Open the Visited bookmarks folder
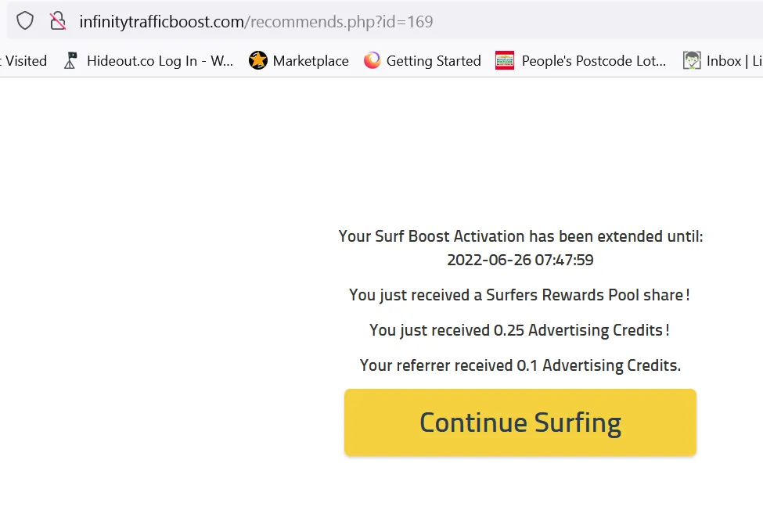 coord(23,61)
